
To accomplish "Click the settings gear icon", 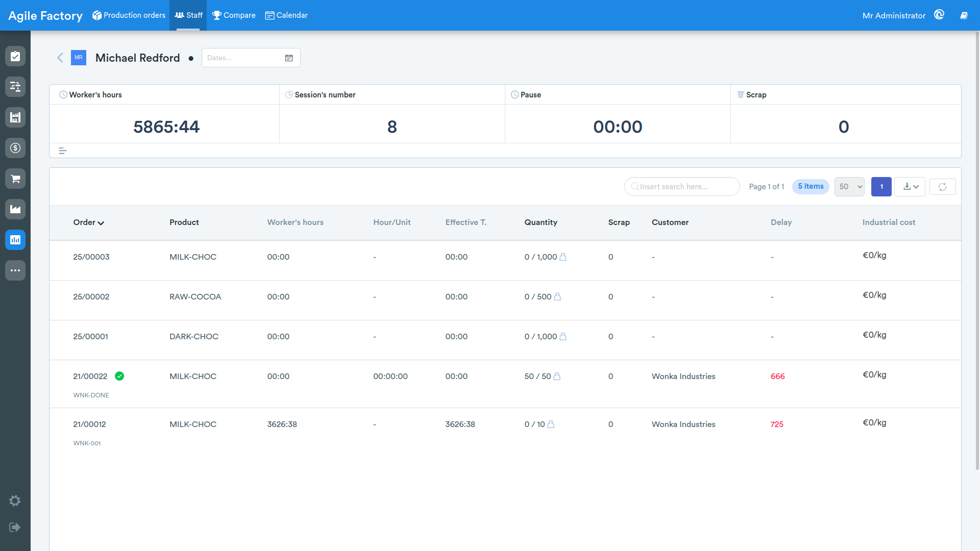I will 15,500.
